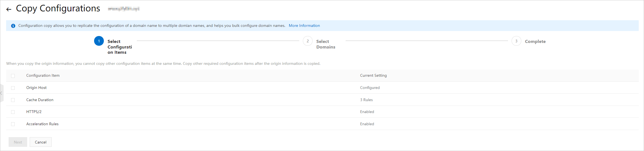Expand the collapsed left sidebar handle
This screenshot has height=151, width=644.
point(1,93)
